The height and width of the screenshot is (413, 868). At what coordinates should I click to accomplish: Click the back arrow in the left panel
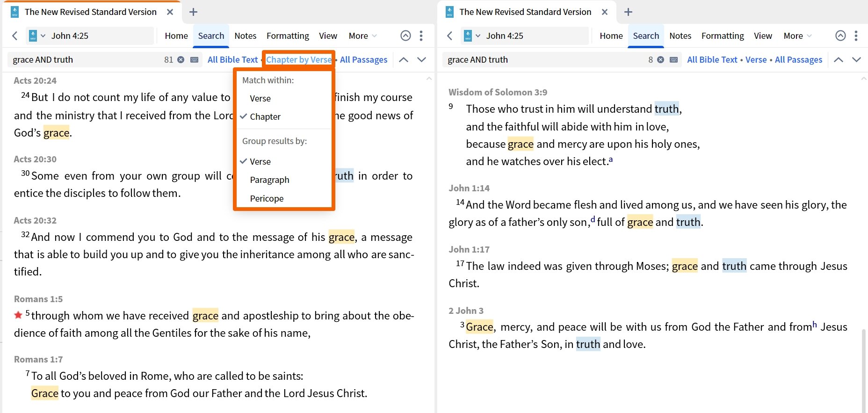tap(15, 36)
